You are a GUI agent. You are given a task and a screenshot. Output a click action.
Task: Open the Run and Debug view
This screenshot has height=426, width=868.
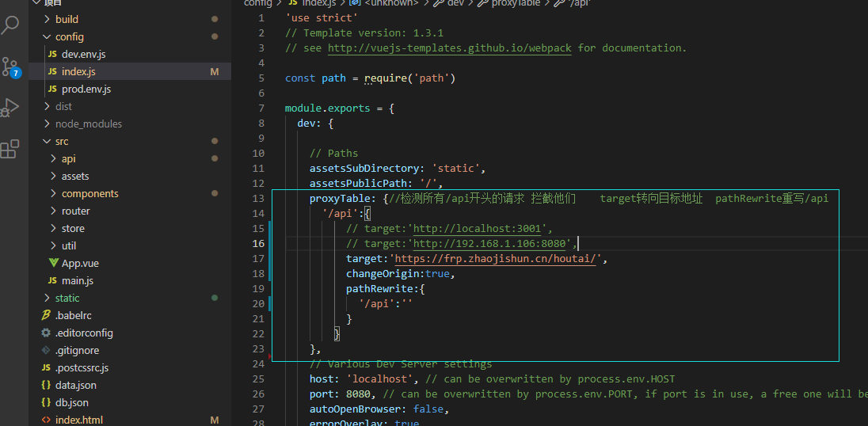point(10,108)
